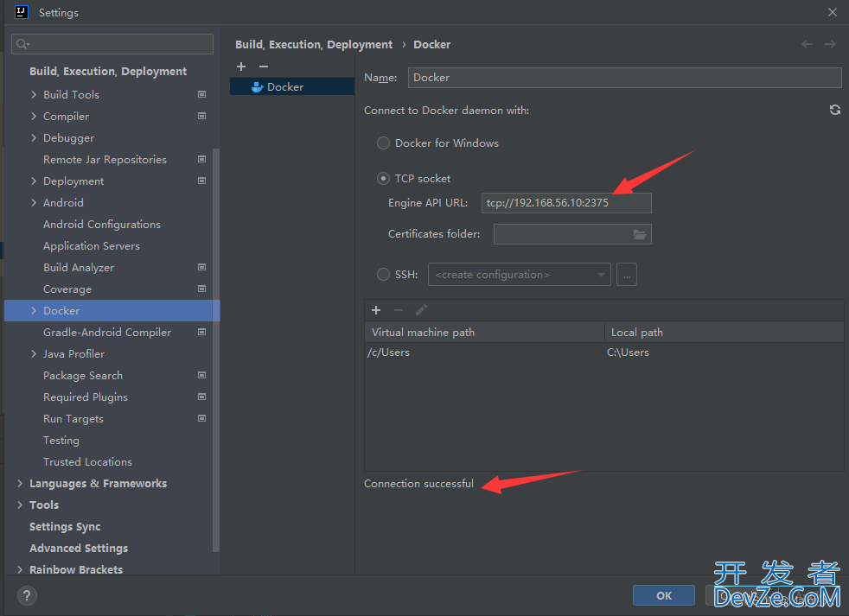Expand Rainbow Brackets section chevron
This screenshot has width=849, height=616.
click(x=20, y=569)
